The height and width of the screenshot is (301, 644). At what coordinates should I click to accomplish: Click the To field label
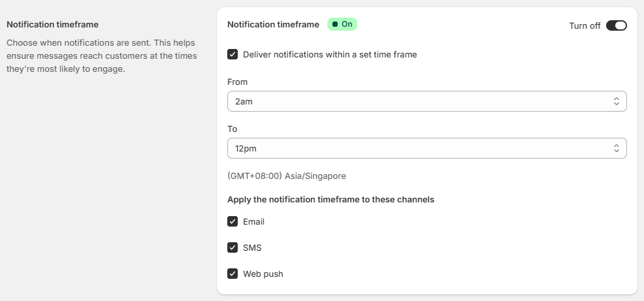tap(232, 129)
